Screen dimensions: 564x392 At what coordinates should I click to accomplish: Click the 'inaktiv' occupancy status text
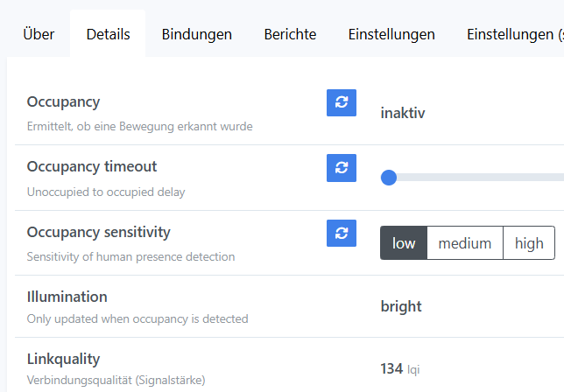pos(403,113)
